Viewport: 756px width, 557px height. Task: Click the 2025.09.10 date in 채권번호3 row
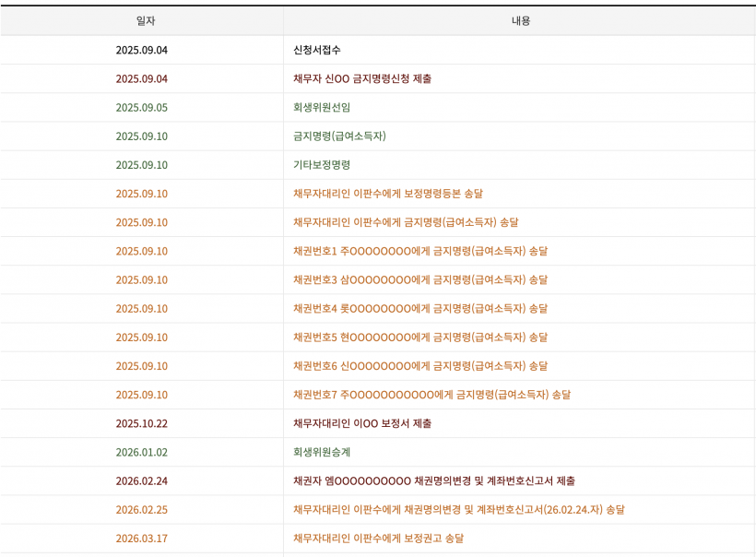click(142, 280)
